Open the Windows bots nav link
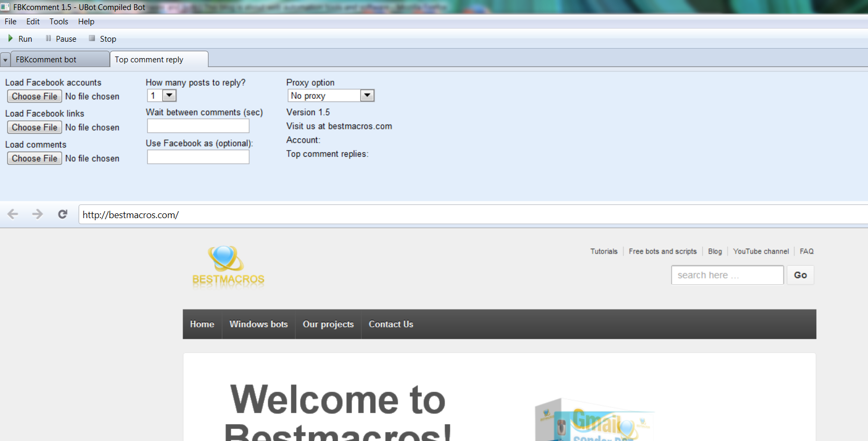 pos(258,324)
